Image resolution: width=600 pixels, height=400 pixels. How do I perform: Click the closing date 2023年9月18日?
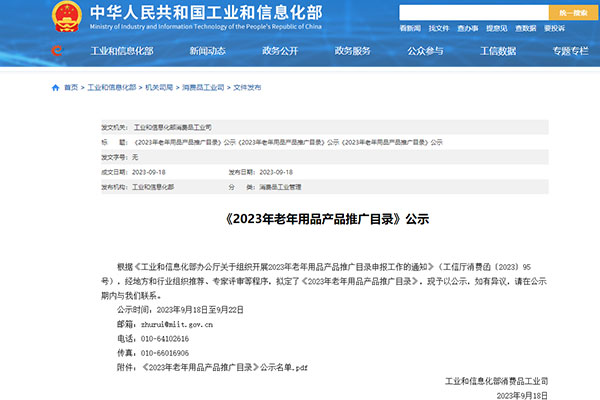[522, 396]
